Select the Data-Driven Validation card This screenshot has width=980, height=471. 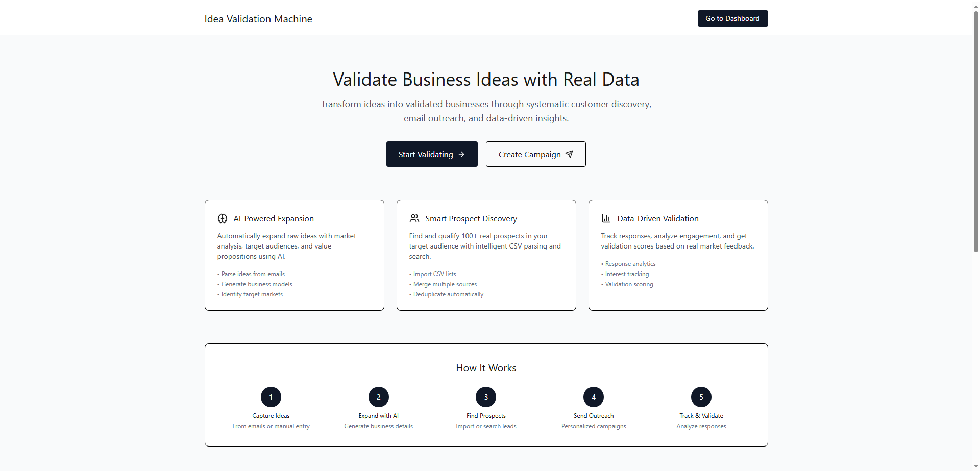678,255
